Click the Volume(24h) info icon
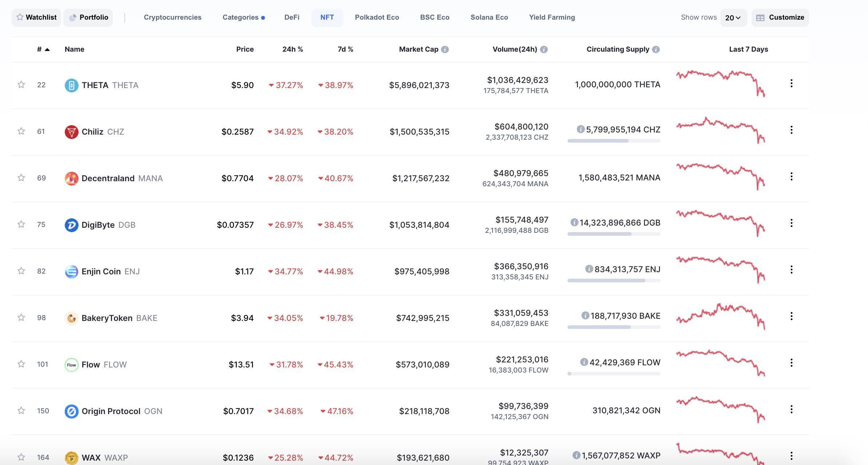This screenshot has width=868, height=465. point(544,49)
